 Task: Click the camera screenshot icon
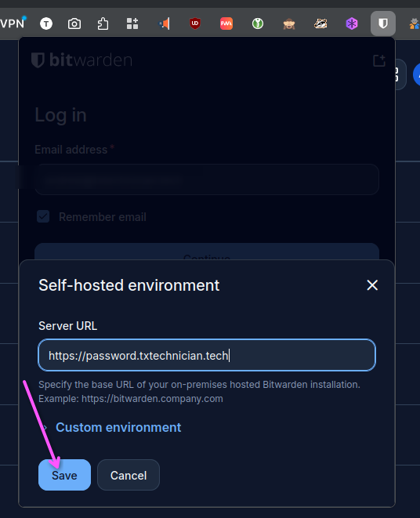click(x=74, y=24)
